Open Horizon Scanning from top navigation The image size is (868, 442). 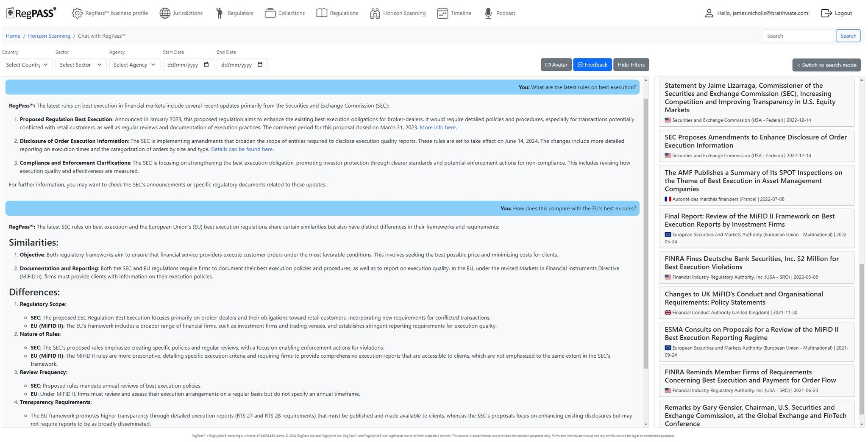tap(398, 13)
